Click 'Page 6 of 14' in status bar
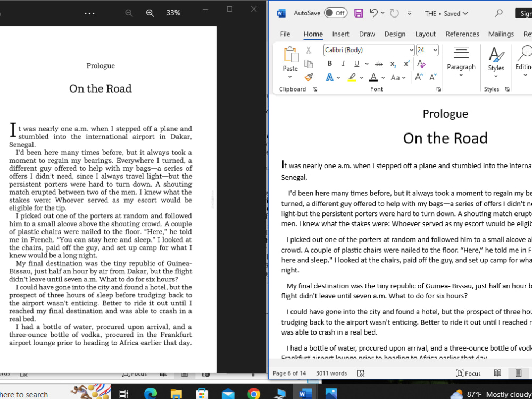 point(289,373)
